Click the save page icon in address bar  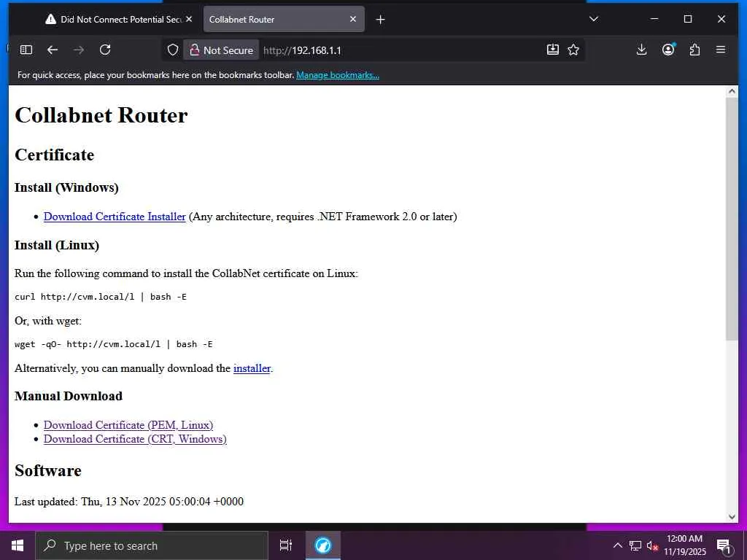coord(553,50)
